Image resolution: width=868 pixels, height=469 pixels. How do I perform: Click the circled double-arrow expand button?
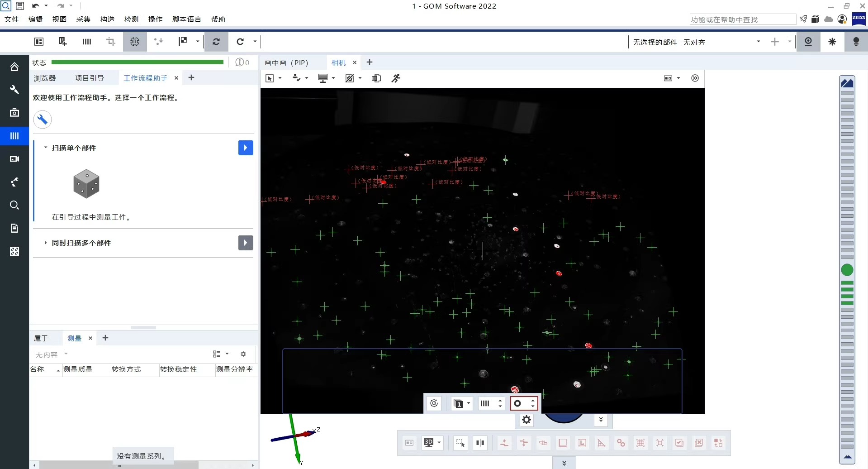[695, 78]
